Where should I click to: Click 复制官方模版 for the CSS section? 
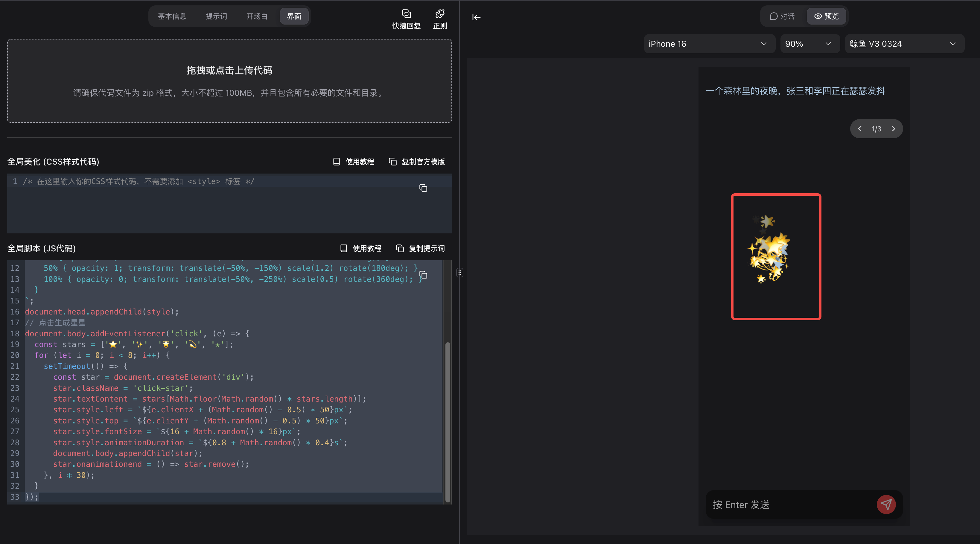(x=417, y=162)
